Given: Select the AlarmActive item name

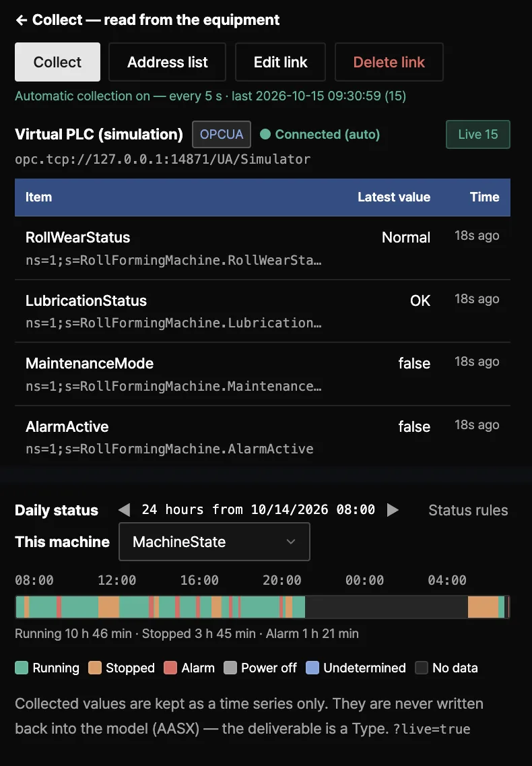Looking at the screenshot, I should point(67,427).
